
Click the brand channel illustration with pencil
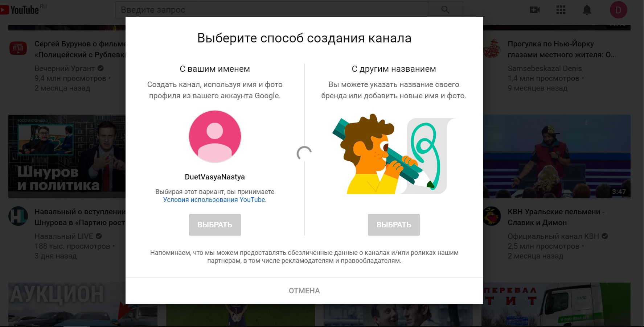click(394, 155)
